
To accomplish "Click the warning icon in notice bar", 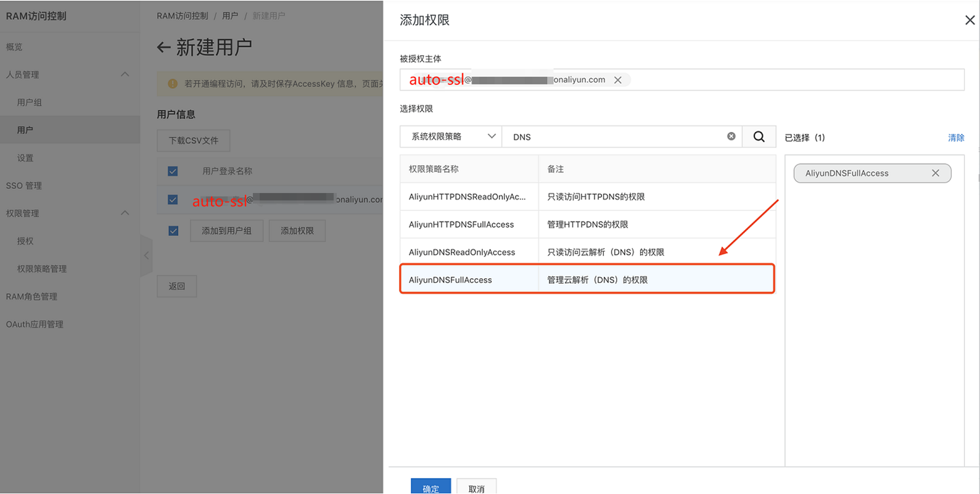I will (173, 84).
